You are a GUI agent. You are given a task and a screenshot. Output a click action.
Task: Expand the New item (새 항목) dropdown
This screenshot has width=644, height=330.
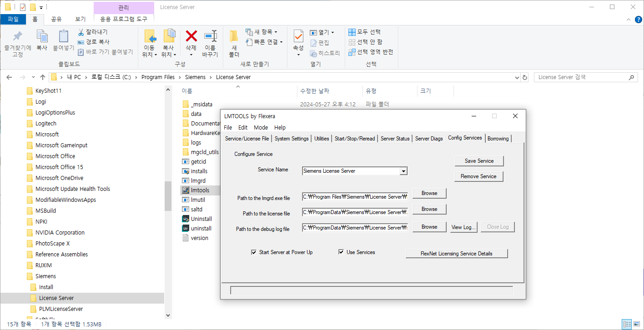click(x=276, y=32)
